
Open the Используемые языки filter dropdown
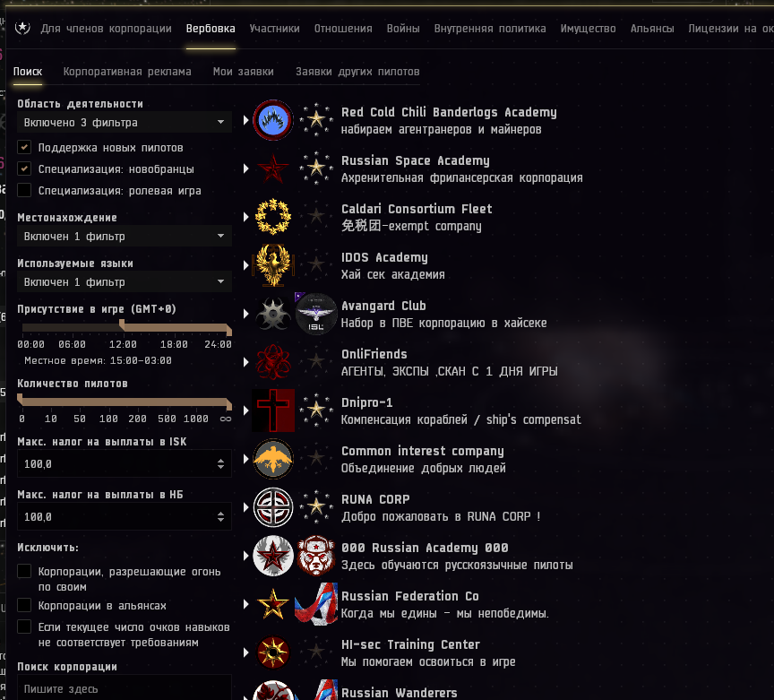pyautogui.click(x=125, y=281)
